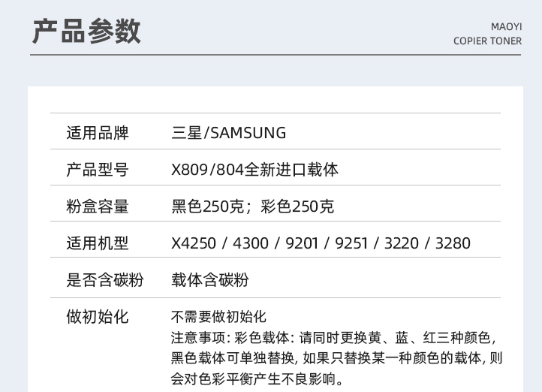This screenshot has height=392, width=542.
Task: Click the 做初始化 row label
Action: [x=98, y=317]
